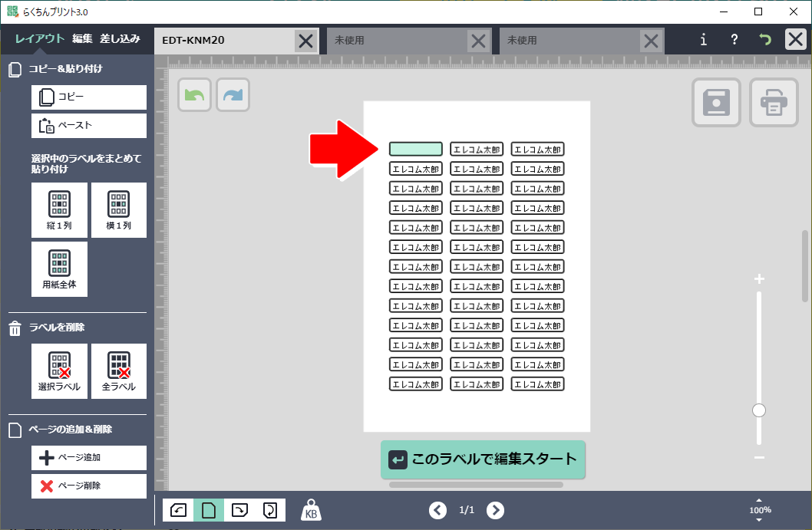Increase the 100% zoom with the up arrow
Image resolution: width=812 pixels, height=530 pixels.
pos(759,501)
